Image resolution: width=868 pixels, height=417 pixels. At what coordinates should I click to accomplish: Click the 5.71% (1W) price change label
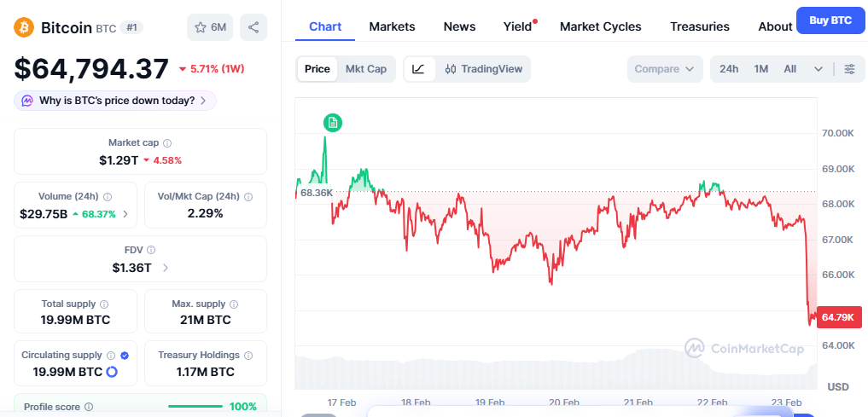(212, 69)
